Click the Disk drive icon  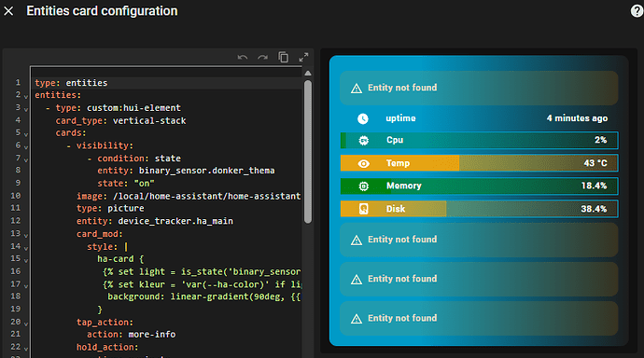point(363,209)
